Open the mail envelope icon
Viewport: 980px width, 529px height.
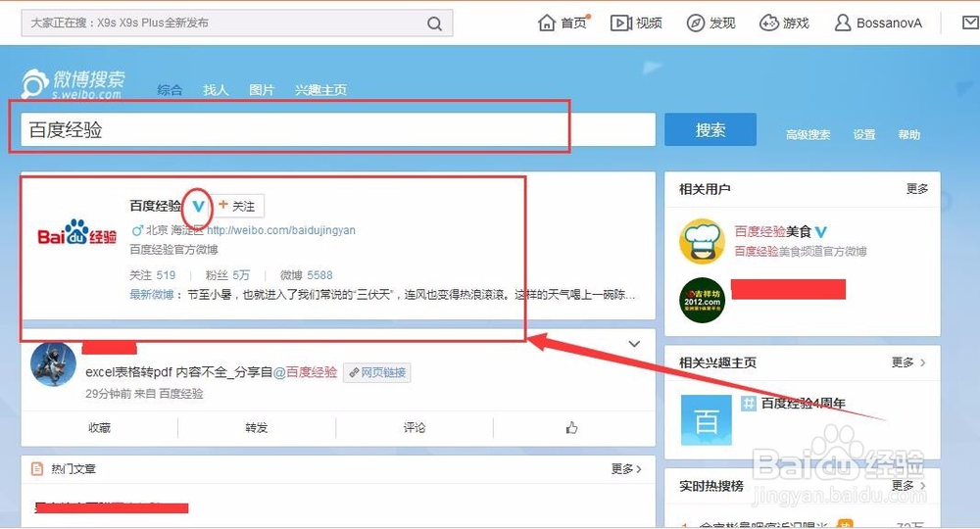pyautogui.click(x=970, y=24)
